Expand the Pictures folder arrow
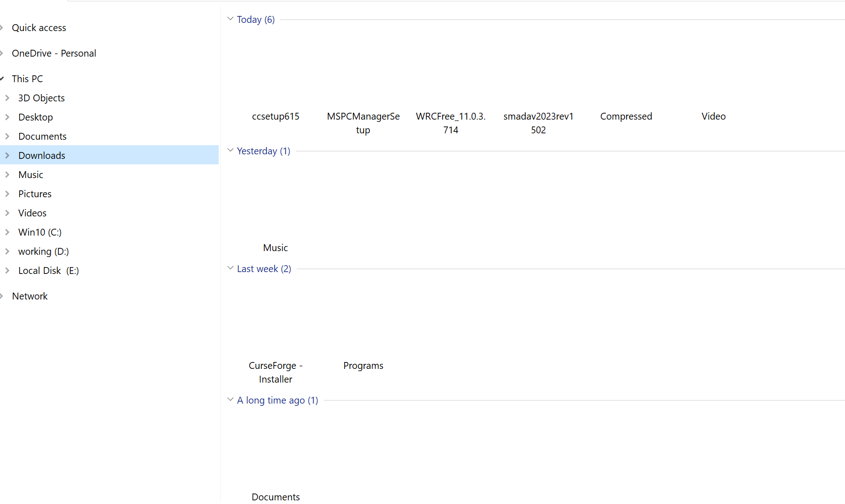845x504 pixels. click(x=7, y=194)
